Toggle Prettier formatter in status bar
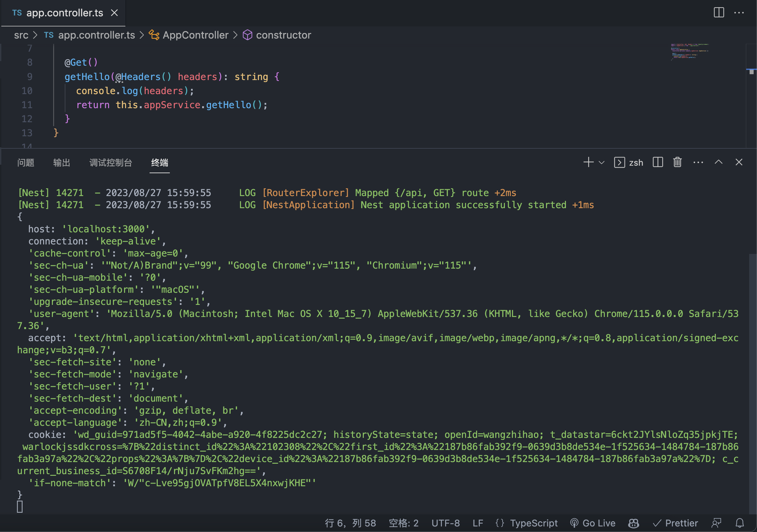Viewport: 757px width, 532px height. (675, 523)
